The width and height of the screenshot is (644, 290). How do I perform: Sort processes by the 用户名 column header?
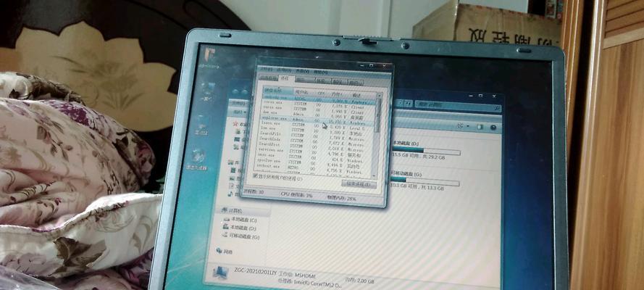coord(304,91)
